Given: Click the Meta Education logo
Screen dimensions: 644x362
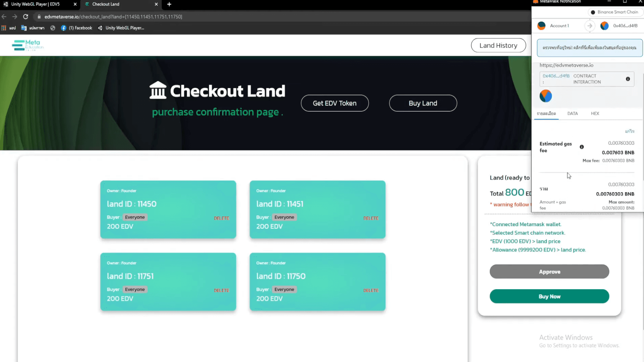Looking at the screenshot, I should 28,45.
